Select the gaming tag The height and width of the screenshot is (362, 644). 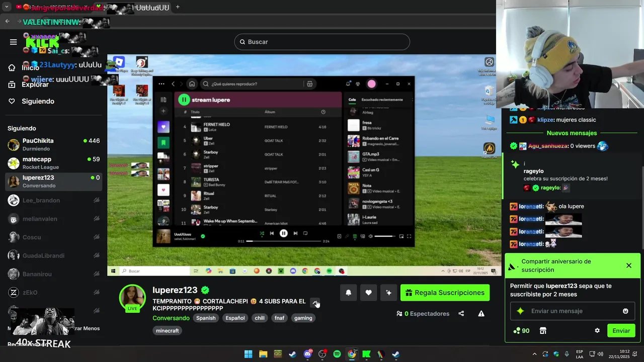pyautogui.click(x=303, y=318)
